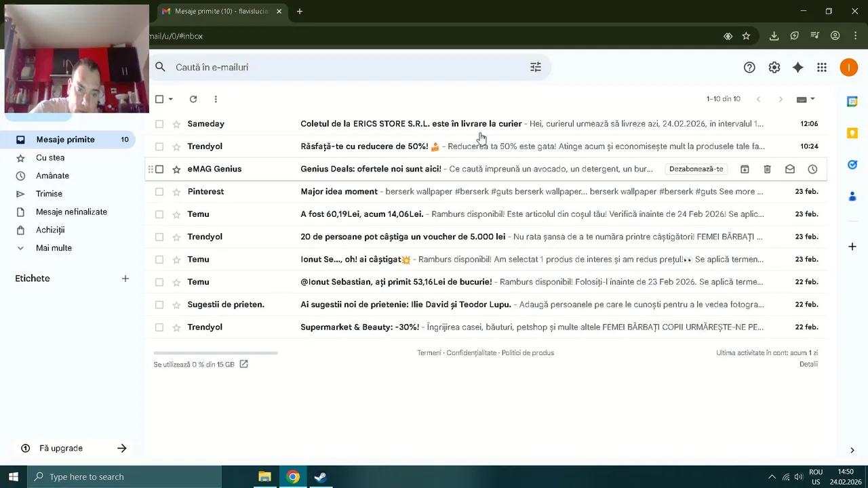Click Dezabonează-te on eMAG email
This screenshot has height=488, width=868.
696,169
